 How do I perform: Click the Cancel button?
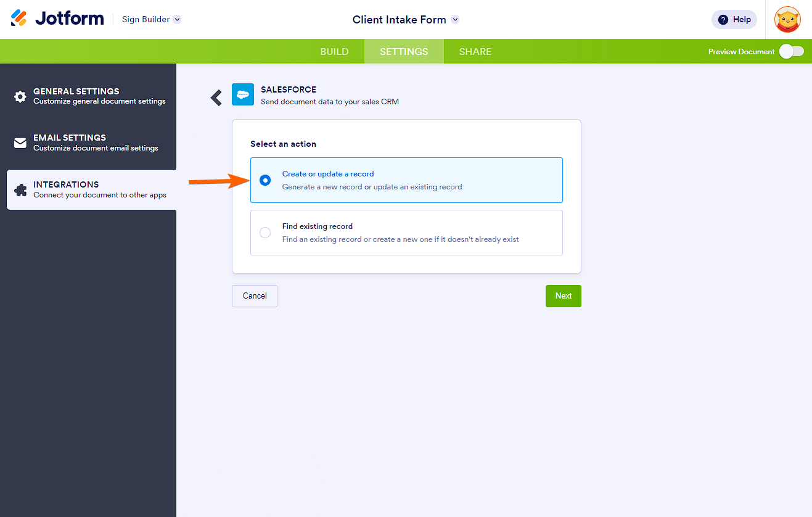coord(255,296)
